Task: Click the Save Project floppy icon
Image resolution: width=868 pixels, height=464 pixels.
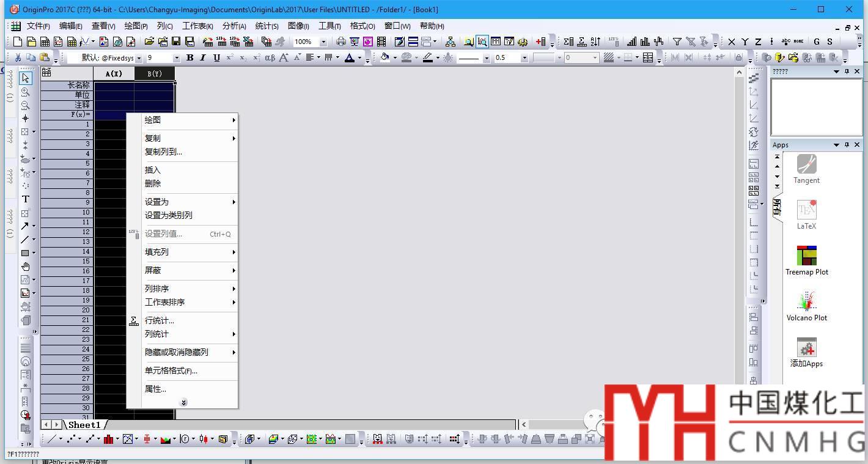Action: [176, 42]
